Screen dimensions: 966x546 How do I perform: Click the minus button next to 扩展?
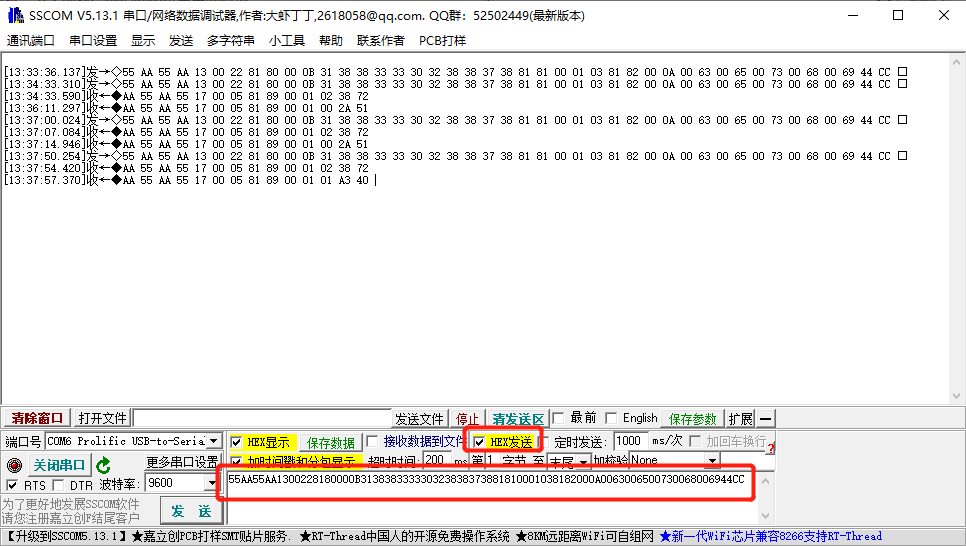765,419
